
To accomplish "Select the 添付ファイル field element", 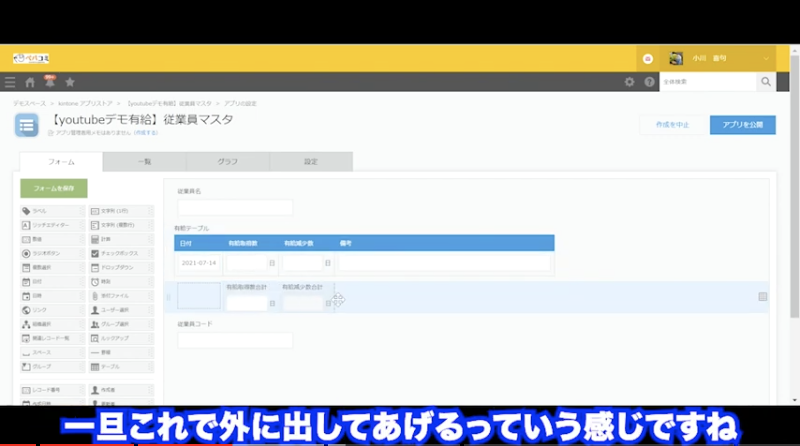I will (x=120, y=296).
